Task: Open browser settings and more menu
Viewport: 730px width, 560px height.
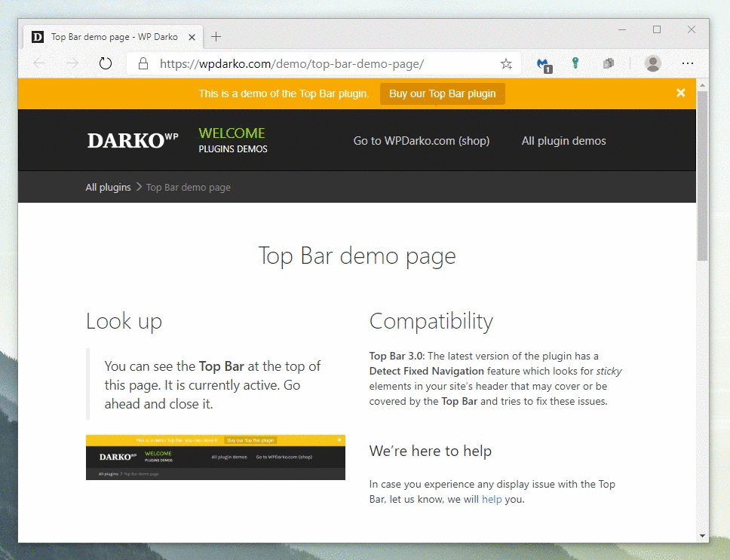Action: click(688, 63)
